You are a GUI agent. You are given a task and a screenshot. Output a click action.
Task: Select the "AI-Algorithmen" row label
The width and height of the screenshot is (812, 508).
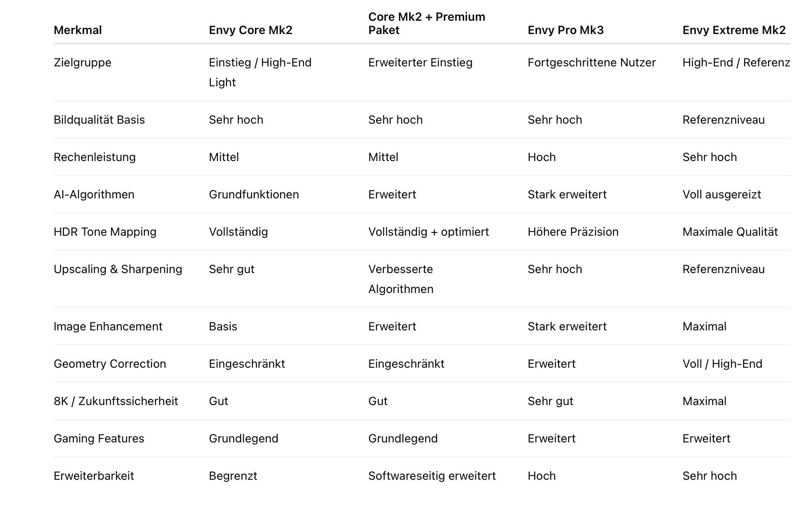[94, 194]
